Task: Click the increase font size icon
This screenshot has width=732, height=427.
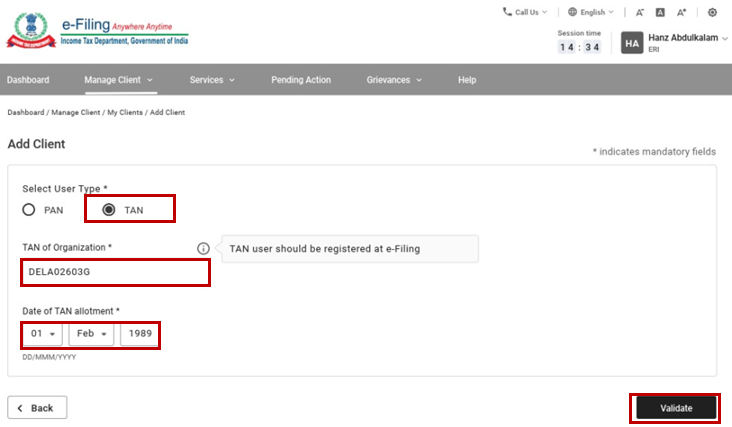Action: coord(682,13)
